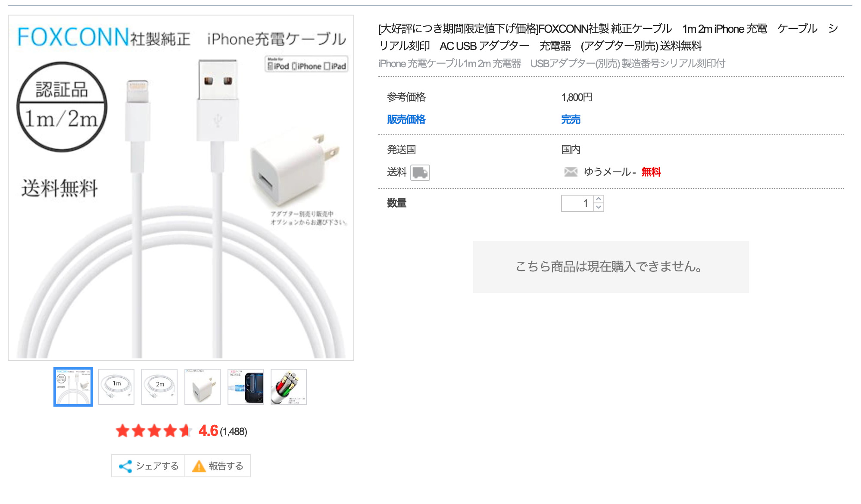Click the こちら商品は現在購入できません notice
861x504 pixels.
pyautogui.click(x=611, y=267)
